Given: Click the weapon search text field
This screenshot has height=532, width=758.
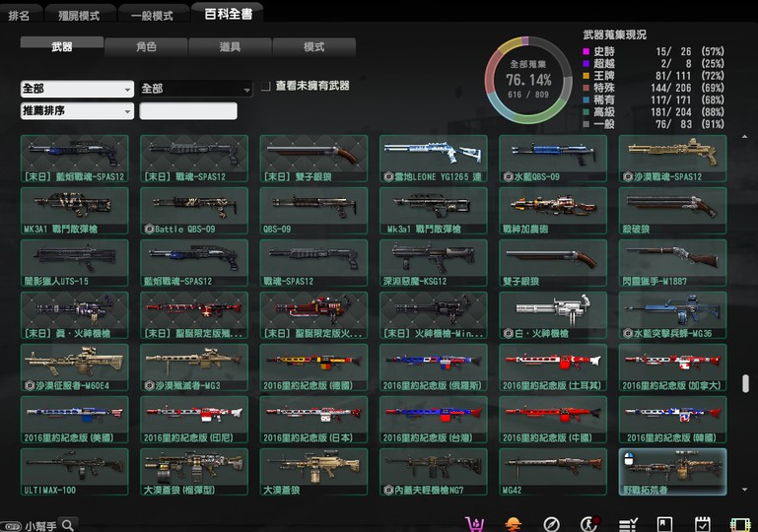Looking at the screenshot, I should 188,111.
